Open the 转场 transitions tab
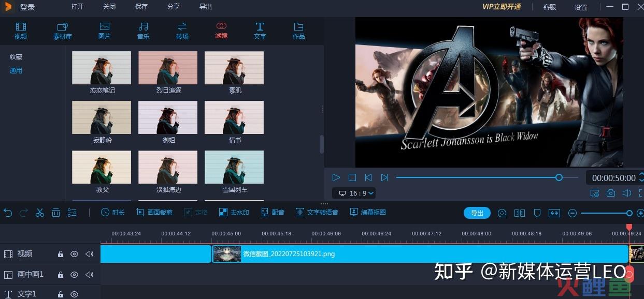 [182, 31]
